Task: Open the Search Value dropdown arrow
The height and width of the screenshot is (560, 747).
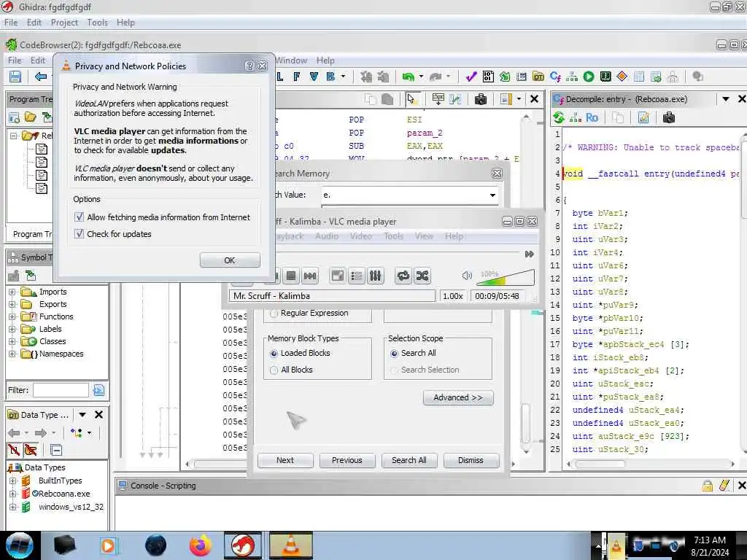Action: (492, 195)
